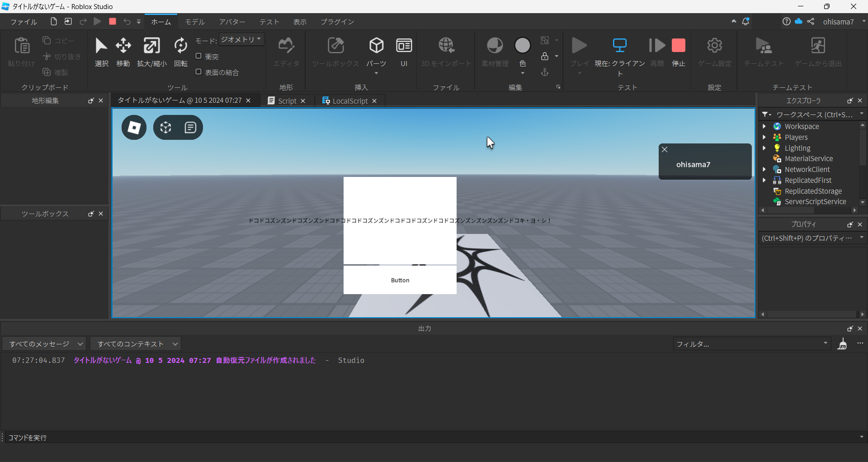Close the ohisama7 player list panel
The height and width of the screenshot is (462, 868).
(665, 149)
